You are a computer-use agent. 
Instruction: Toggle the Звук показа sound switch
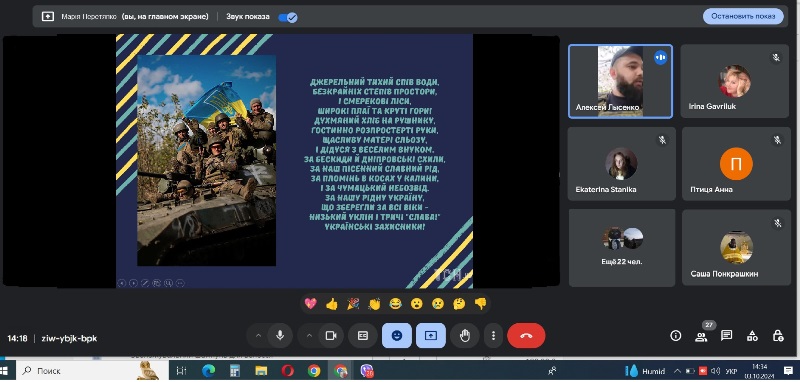288,17
